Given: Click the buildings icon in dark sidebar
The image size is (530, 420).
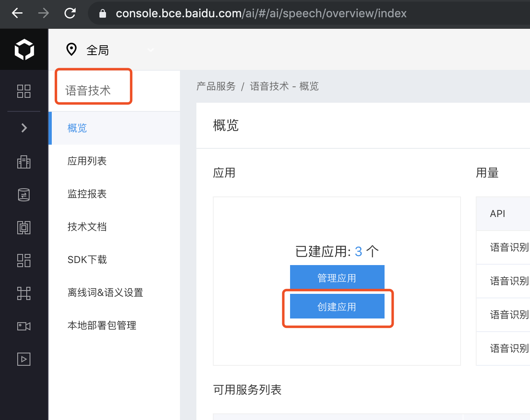Looking at the screenshot, I should tap(24, 162).
